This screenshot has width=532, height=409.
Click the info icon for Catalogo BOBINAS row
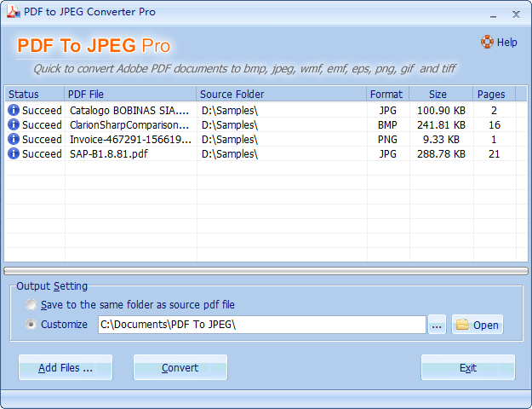click(13, 110)
